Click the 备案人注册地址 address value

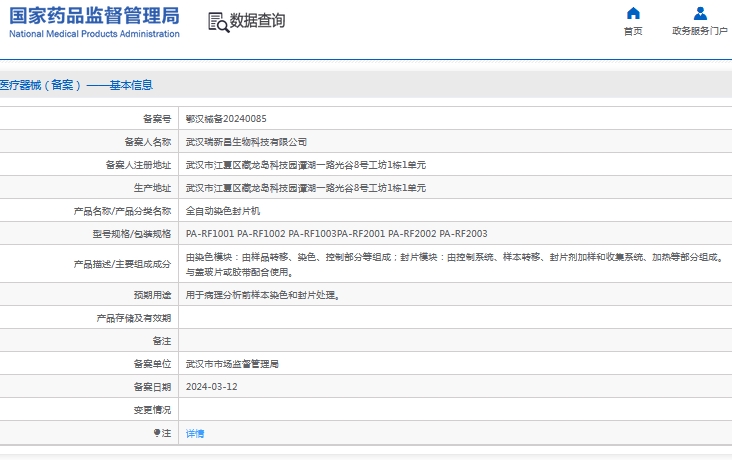(306, 165)
